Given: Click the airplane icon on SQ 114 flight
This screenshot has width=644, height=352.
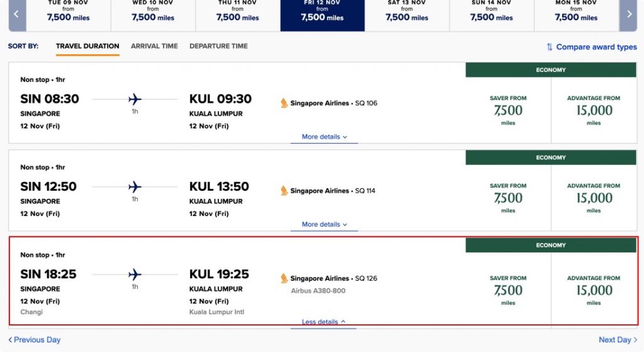Looking at the screenshot, I should (135, 186).
